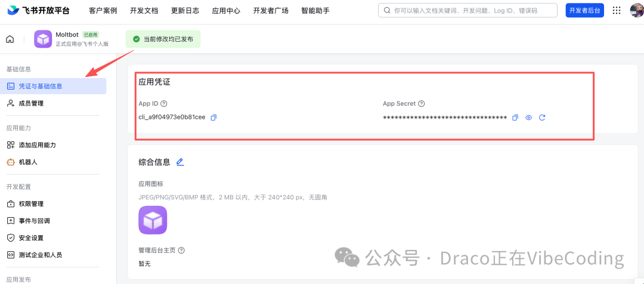The height and width of the screenshot is (284, 644).
Task: Open the apps grid icon
Action: click(617, 10)
